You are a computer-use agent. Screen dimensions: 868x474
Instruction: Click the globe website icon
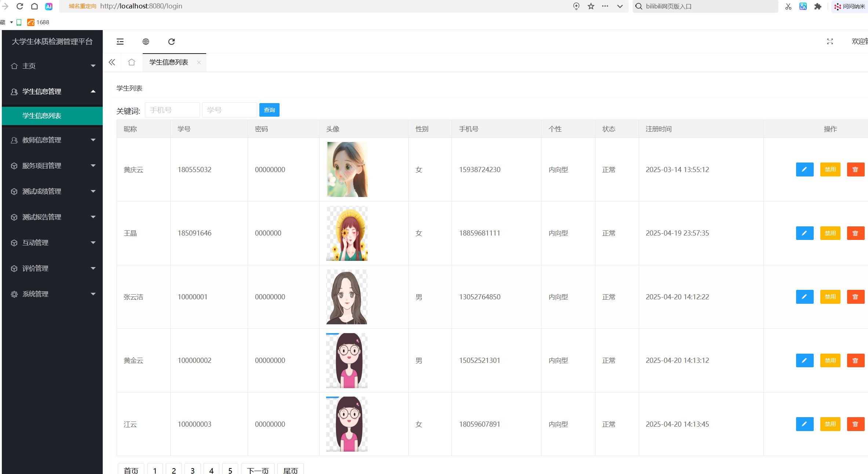click(146, 41)
